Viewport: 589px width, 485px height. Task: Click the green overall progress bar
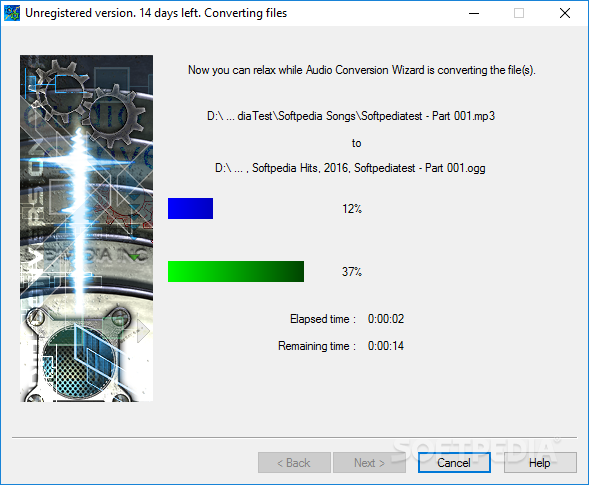236,271
